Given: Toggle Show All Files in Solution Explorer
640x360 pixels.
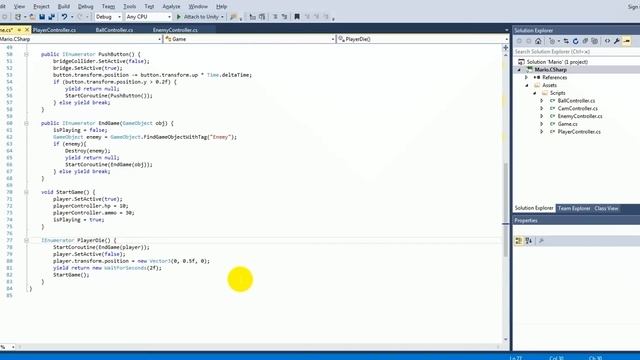Looking at the screenshot, I should tap(594, 41).
